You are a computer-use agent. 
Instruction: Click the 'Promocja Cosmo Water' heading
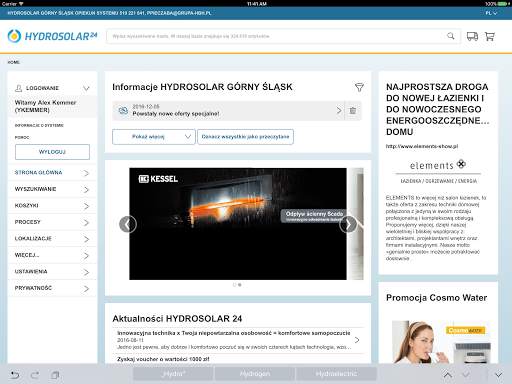click(x=436, y=298)
